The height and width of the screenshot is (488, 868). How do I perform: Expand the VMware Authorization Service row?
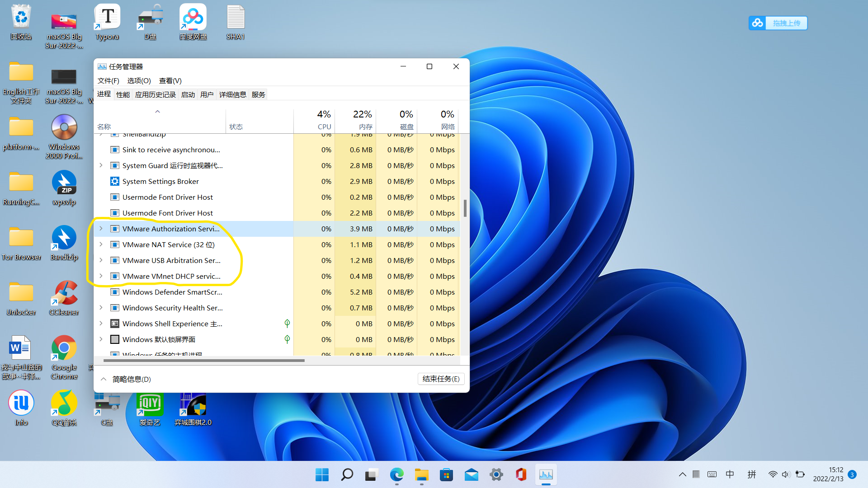coord(101,229)
